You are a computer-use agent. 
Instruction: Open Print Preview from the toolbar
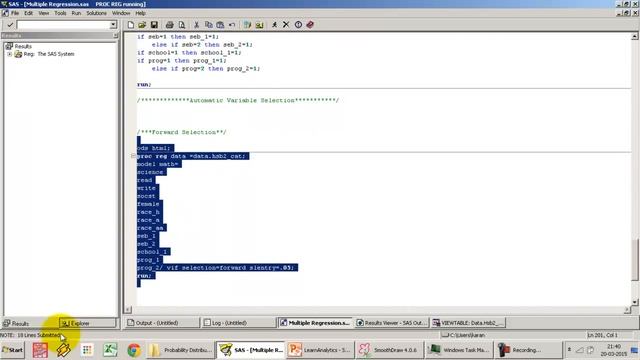(x=182, y=25)
